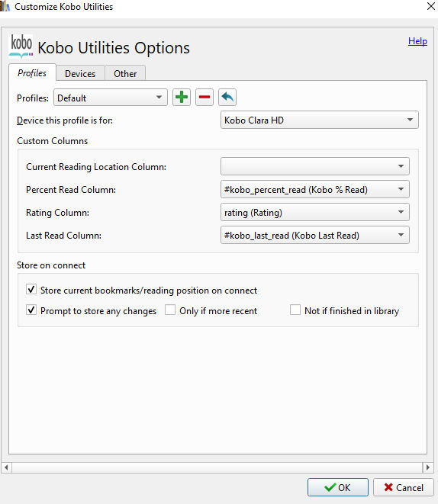Click the Percent Read Column label
This screenshot has width=438, height=504.
click(x=71, y=190)
